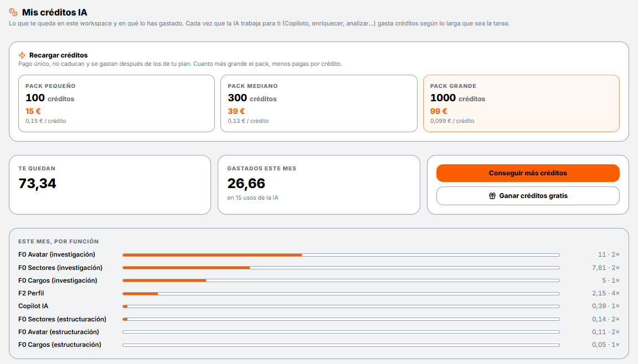Click the 15 € price in Pack Pequeño
Image resolution: width=638 pixels, height=364 pixels.
tap(33, 111)
